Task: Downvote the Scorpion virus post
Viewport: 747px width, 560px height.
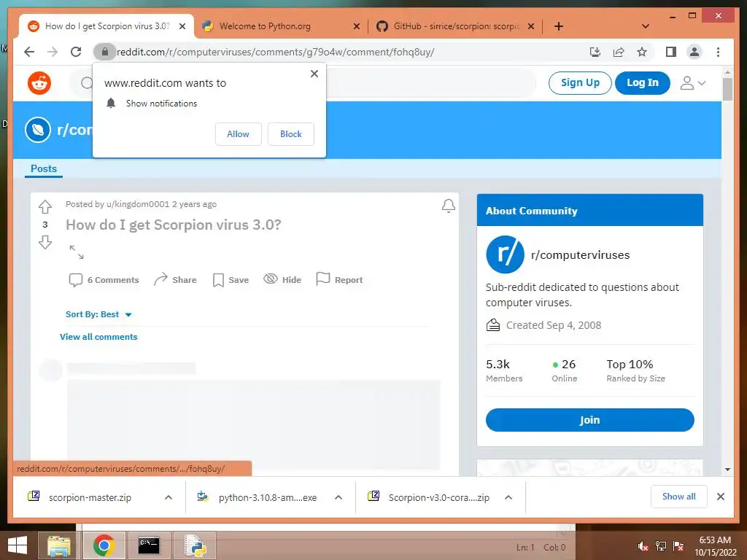Action: coord(45,242)
